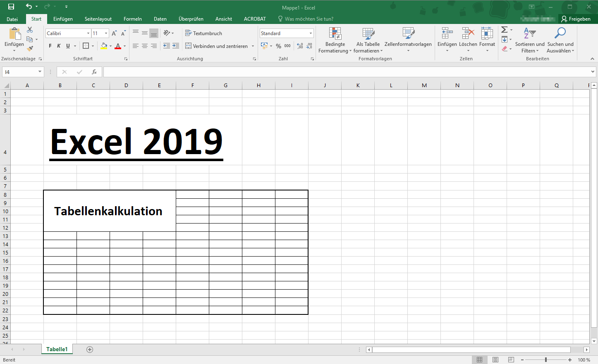The width and height of the screenshot is (598, 364).
Task: Align text to top icon
Action: (x=136, y=33)
